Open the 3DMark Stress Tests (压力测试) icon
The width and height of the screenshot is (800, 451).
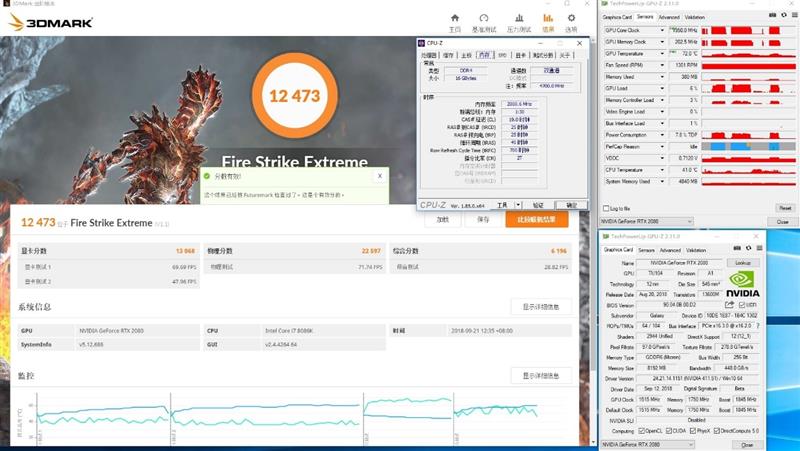[x=519, y=18]
